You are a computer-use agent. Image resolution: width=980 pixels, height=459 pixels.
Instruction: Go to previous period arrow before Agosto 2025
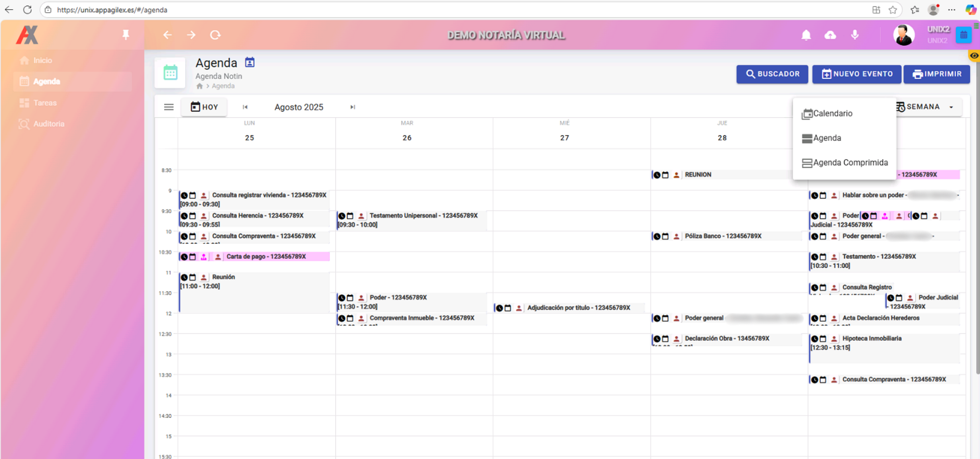(245, 107)
